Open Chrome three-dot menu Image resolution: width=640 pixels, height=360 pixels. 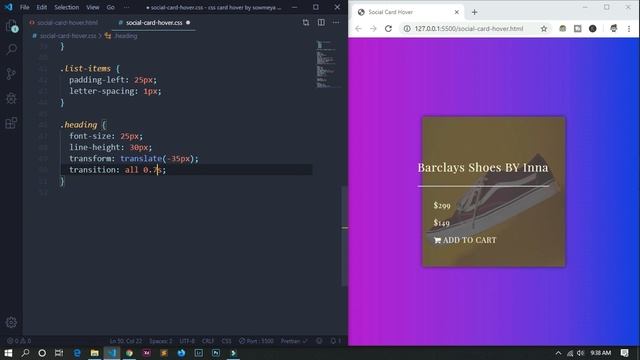[629, 29]
